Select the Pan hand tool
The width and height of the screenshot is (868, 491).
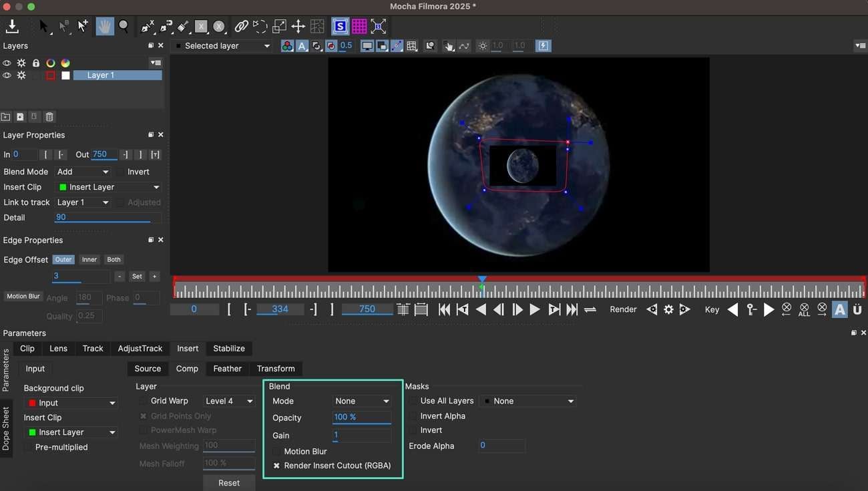[104, 27]
